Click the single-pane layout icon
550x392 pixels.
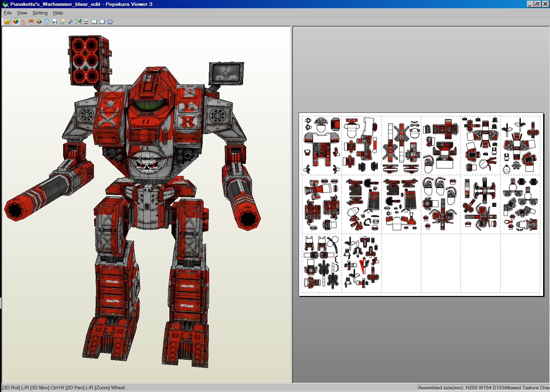click(102, 22)
